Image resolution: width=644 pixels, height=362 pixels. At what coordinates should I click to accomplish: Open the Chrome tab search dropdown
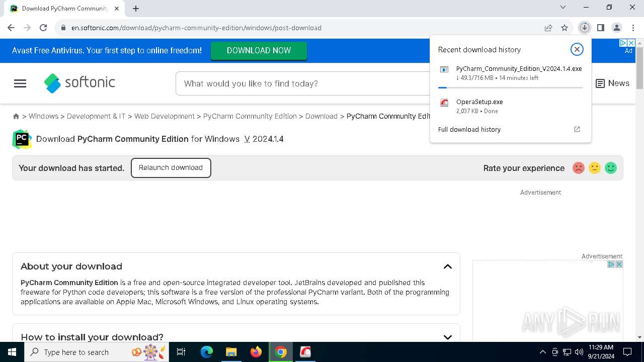point(563,7)
